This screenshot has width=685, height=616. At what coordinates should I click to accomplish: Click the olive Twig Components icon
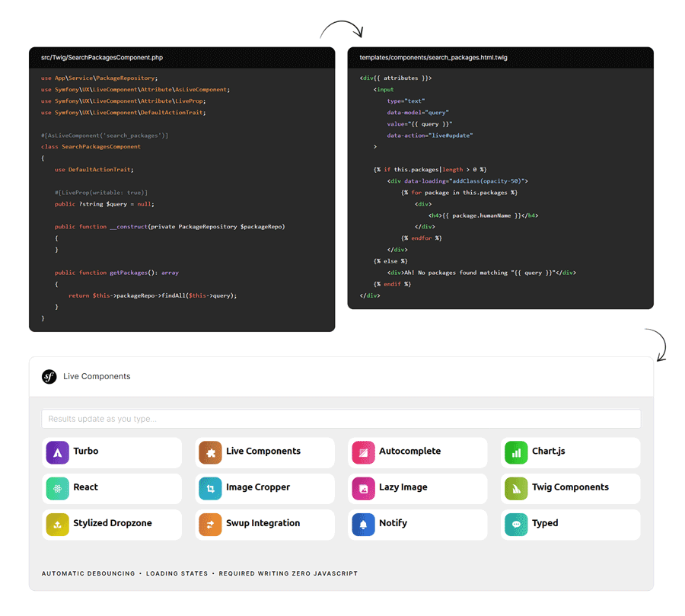pyautogui.click(x=516, y=488)
